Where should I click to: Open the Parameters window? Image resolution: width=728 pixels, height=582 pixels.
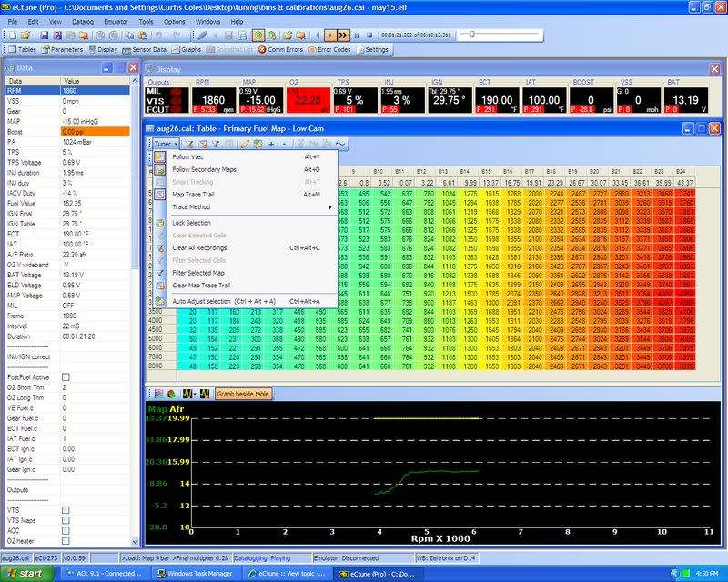[62, 49]
